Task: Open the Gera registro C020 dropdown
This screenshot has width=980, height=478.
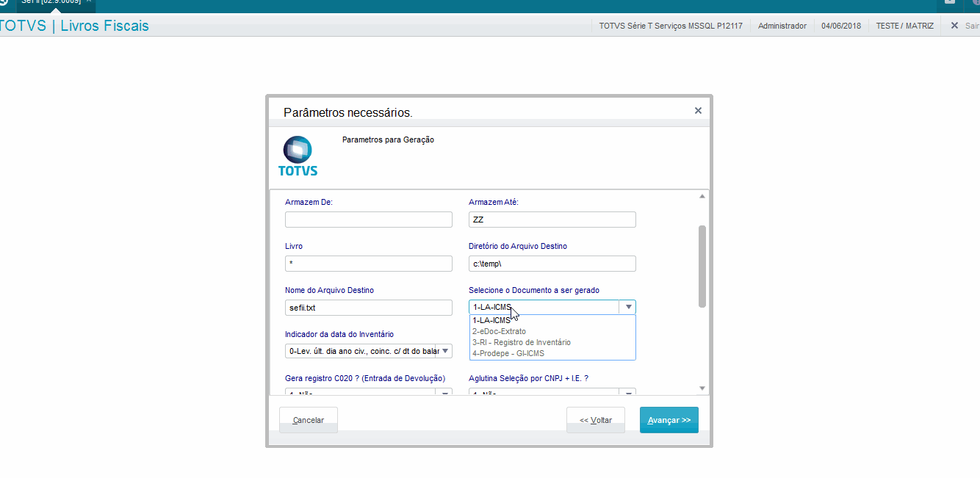Action: 444,393
